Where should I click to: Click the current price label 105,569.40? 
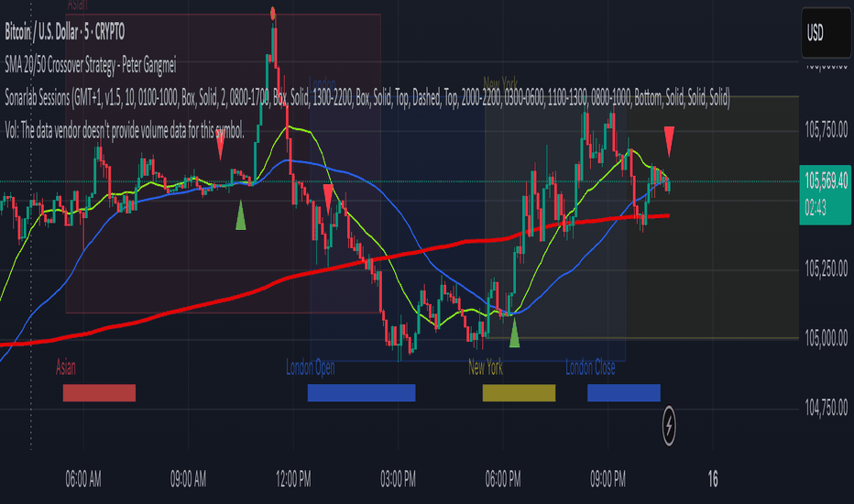(x=826, y=181)
